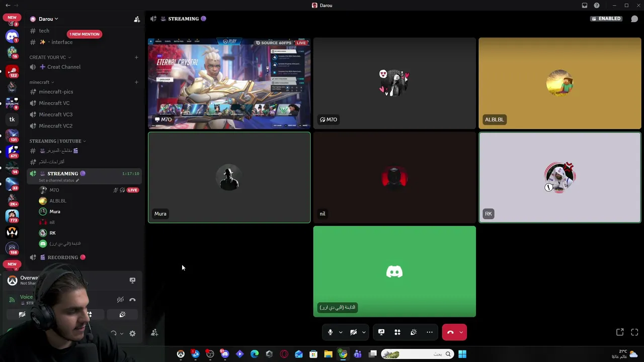Collapse the minecraft category
The height and width of the screenshot is (362, 644).
(x=41, y=82)
